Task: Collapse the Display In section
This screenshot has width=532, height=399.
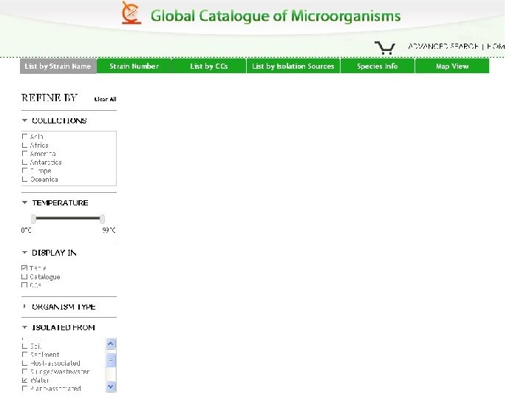Action: point(24,253)
